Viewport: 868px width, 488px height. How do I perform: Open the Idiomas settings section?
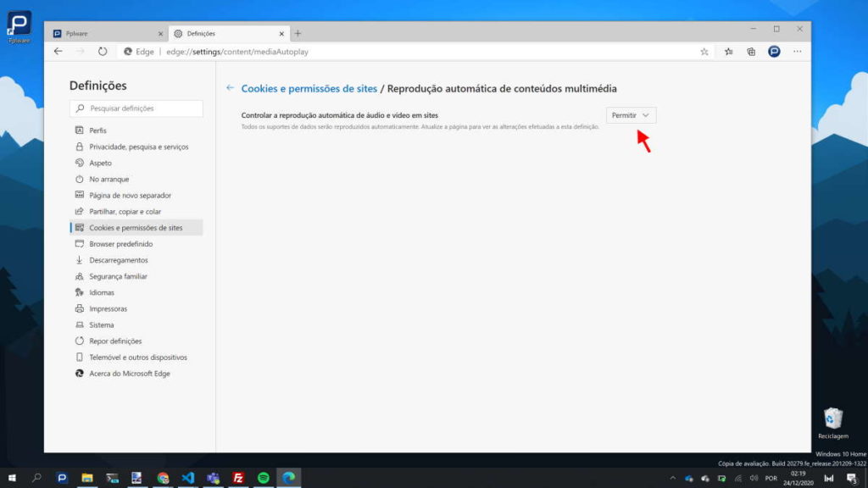tap(102, 292)
